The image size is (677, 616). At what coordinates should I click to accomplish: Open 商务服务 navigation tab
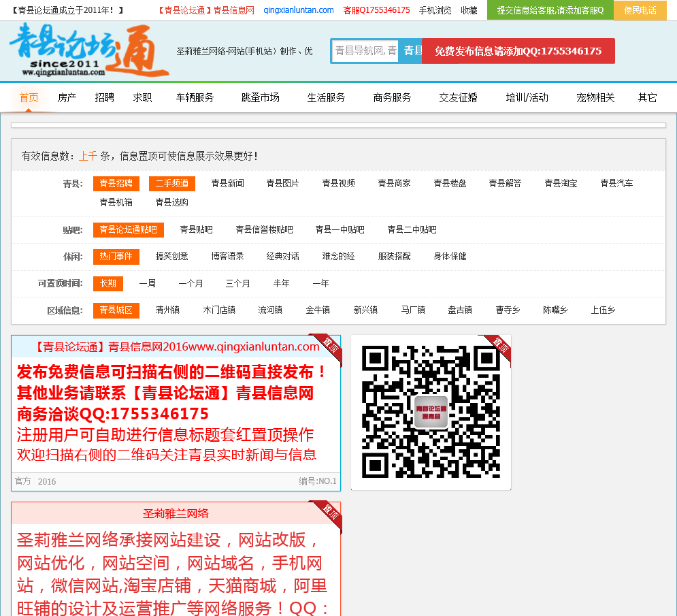point(392,97)
